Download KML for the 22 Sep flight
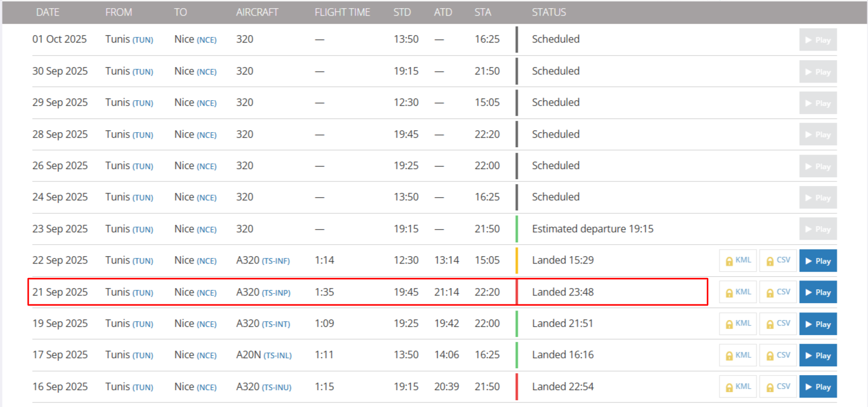The width and height of the screenshot is (868, 407). (x=738, y=260)
